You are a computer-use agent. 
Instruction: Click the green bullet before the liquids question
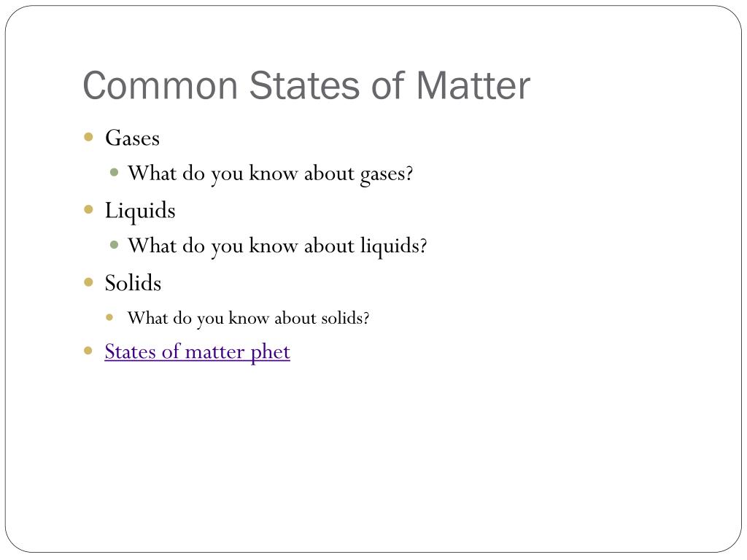pyautogui.click(x=114, y=245)
